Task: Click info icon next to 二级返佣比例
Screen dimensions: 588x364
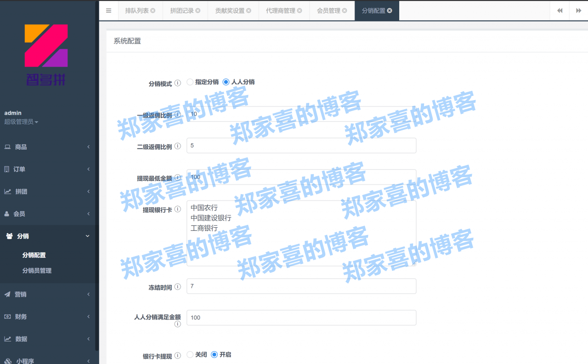Action: pos(177,146)
